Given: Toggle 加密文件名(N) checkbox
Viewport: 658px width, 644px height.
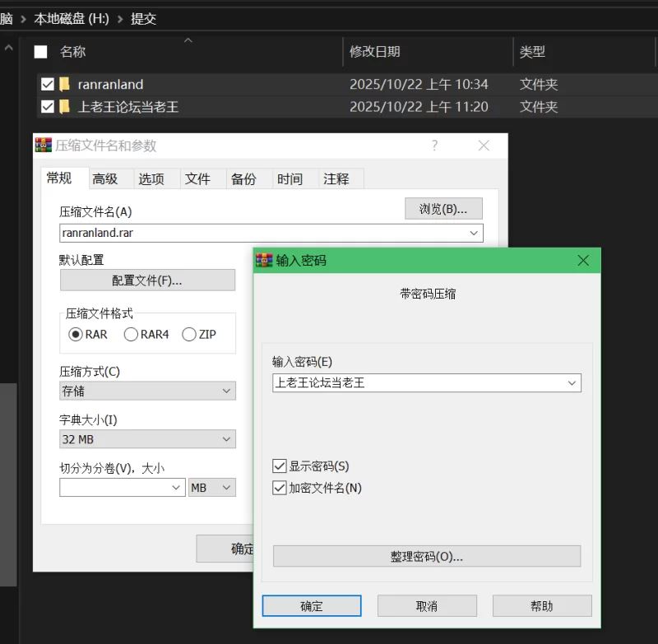Looking at the screenshot, I should 280,488.
